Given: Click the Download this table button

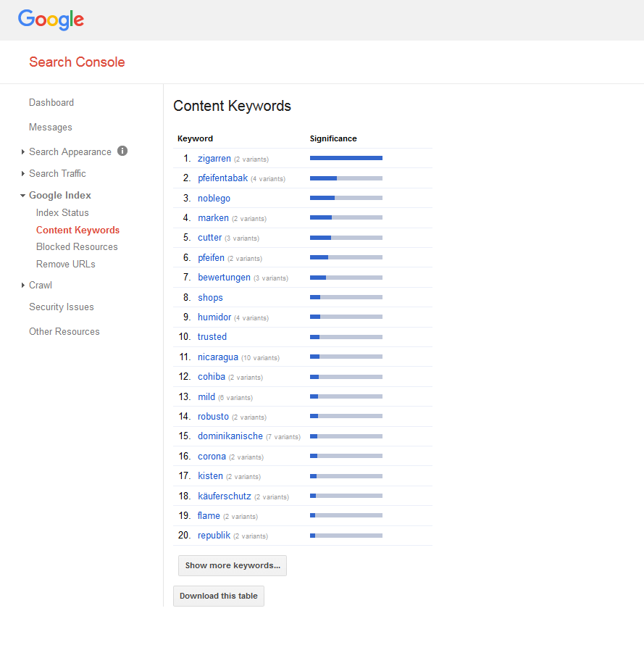Looking at the screenshot, I should tap(218, 596).
